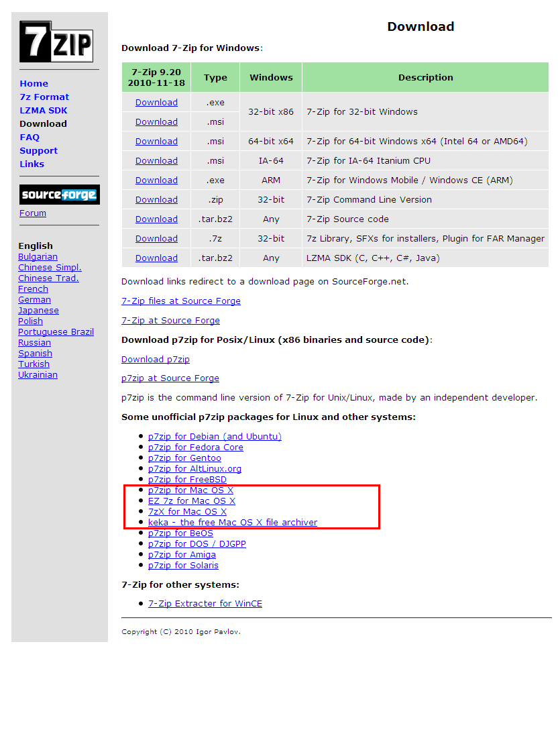Screen dimensions: 560x734
Task: Open p7zip for Solaris
Action: pyautogui.click(x=183, y=566)
